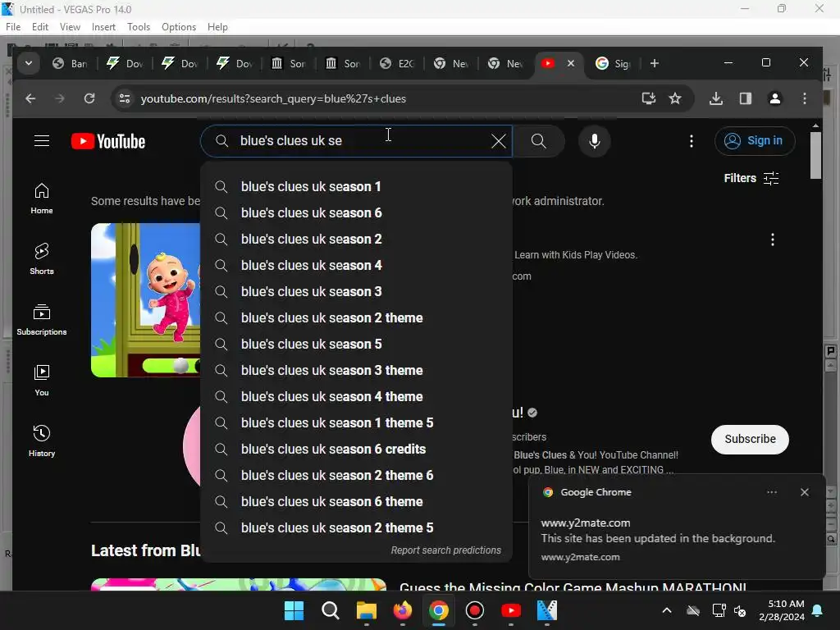Open Subscriptions in YouTube sidebar

pos(42,320)
